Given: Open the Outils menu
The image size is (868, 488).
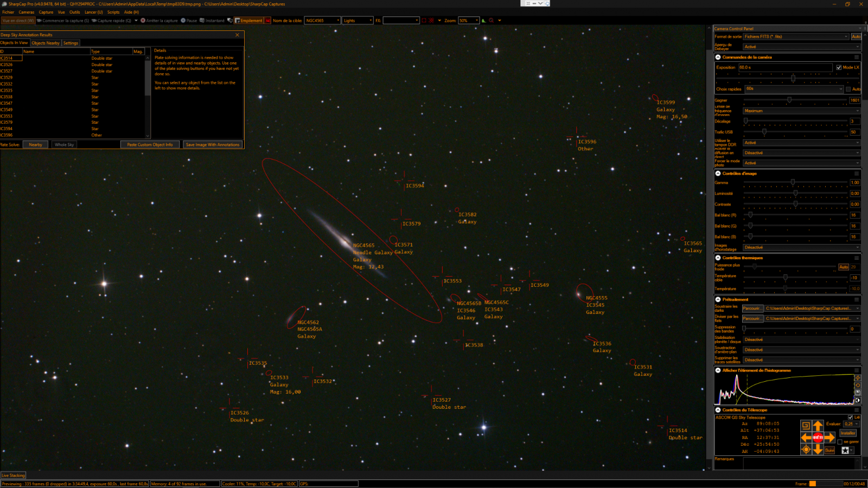Looking at the screenshot, I should tap(75, 12).
